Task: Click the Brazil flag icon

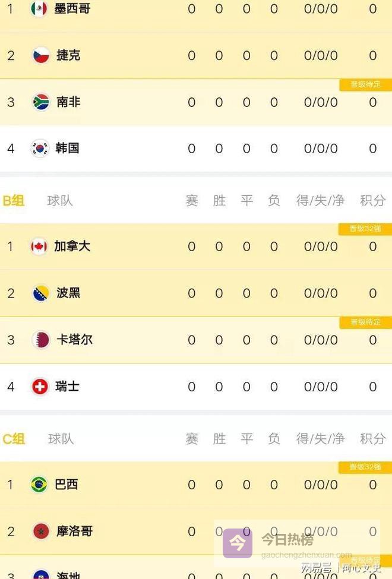Action: (39, 485)
